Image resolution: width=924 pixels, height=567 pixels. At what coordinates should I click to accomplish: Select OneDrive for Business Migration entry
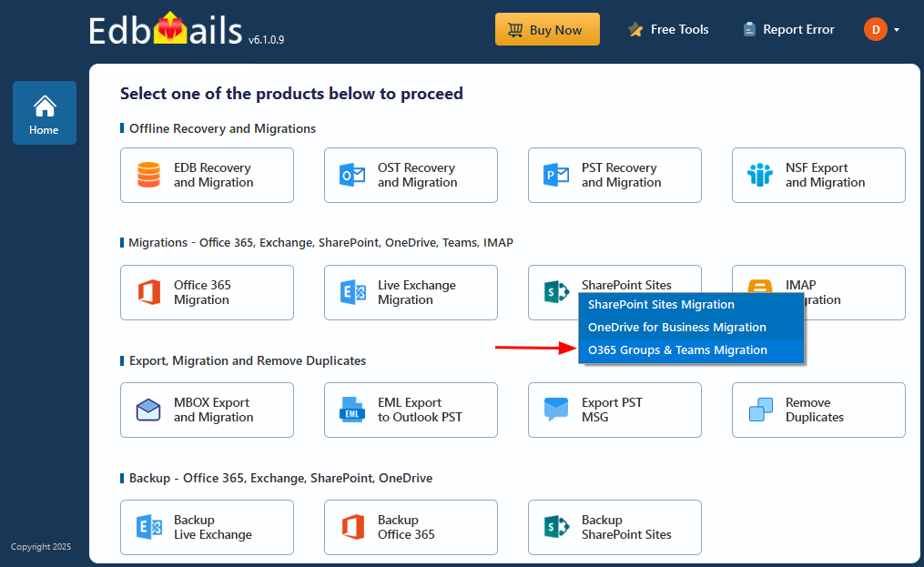tap(691, 328)
